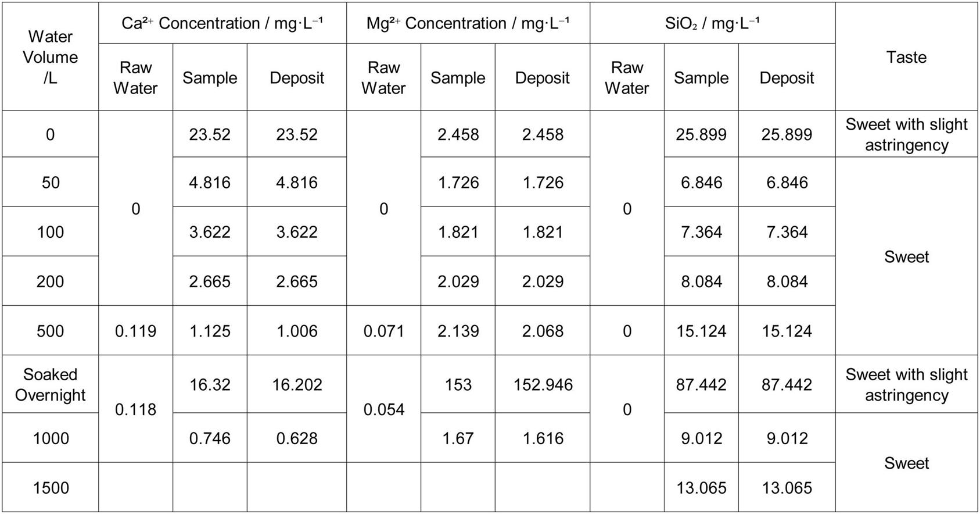The width and height of the screenshot is (980, 514).
Task: Click the 0.071 raw water magnesium cell
Action: coord(383,331)
